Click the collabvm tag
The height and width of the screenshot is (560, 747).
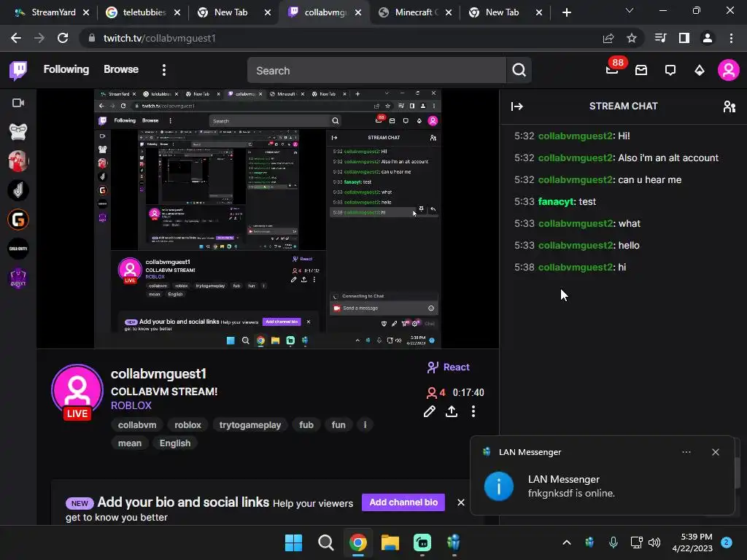[137, 425]
